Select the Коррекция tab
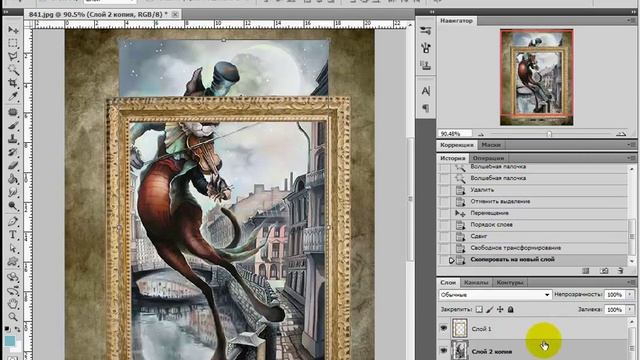The image size is (640, 360). 457,145
